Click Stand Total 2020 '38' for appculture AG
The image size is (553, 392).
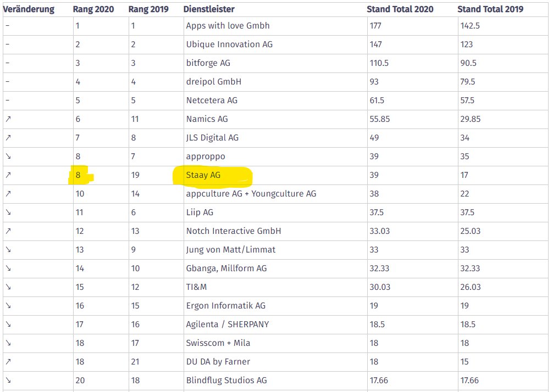[374, 194]
